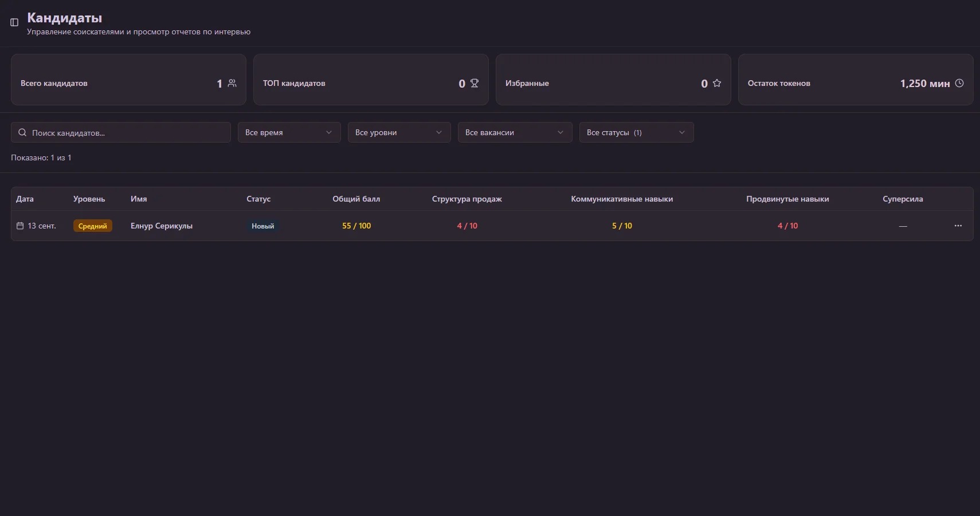Viewport: 980px width, 516px height.
Task: Focus the Поиск кандидатов search field
Action: [x=126, y=132]
